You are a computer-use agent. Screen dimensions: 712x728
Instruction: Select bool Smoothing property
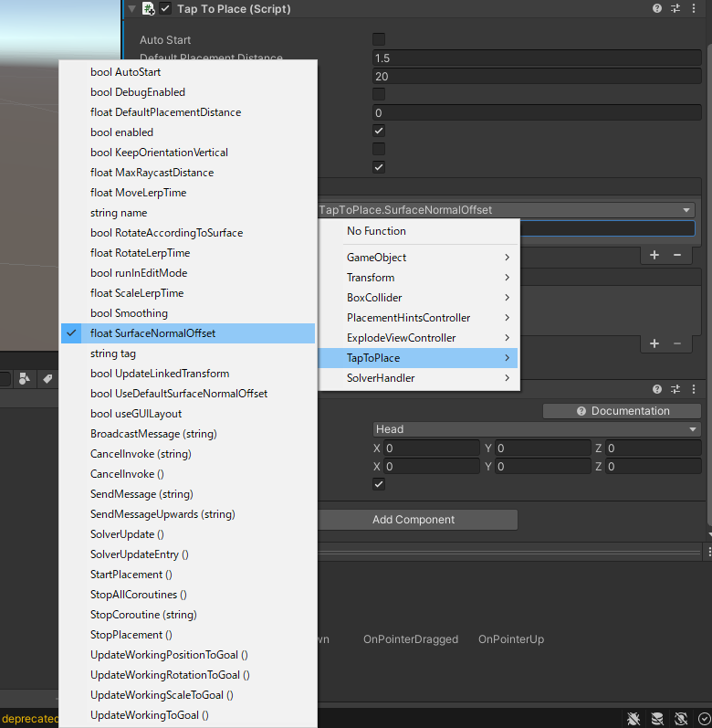pos(188,313)
